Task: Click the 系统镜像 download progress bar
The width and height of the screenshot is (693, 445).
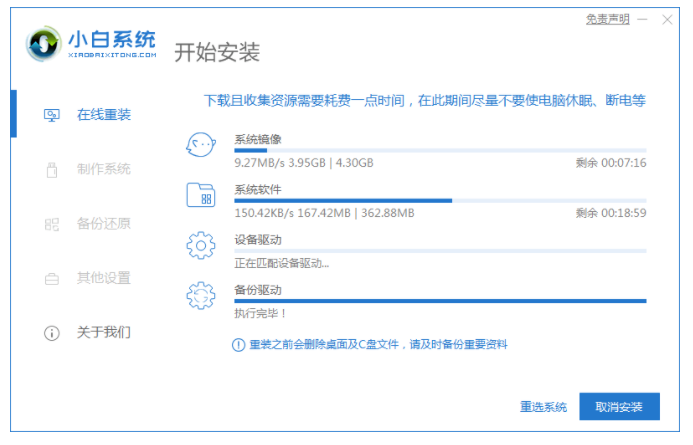Action: 440,150
